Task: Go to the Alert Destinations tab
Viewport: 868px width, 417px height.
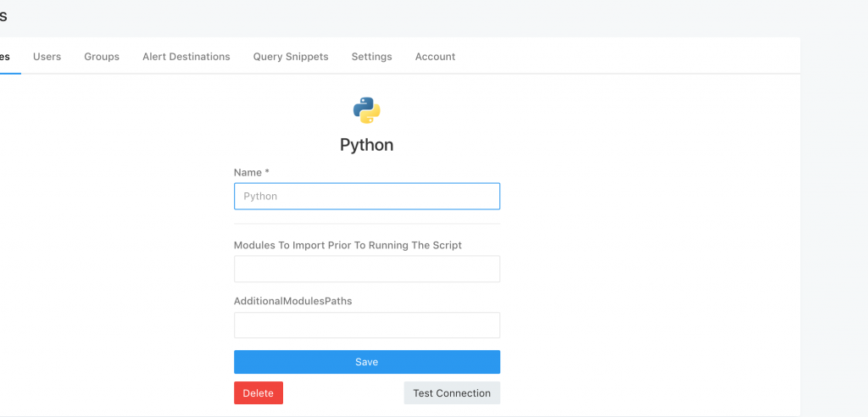Action: [x=186, y=57]
